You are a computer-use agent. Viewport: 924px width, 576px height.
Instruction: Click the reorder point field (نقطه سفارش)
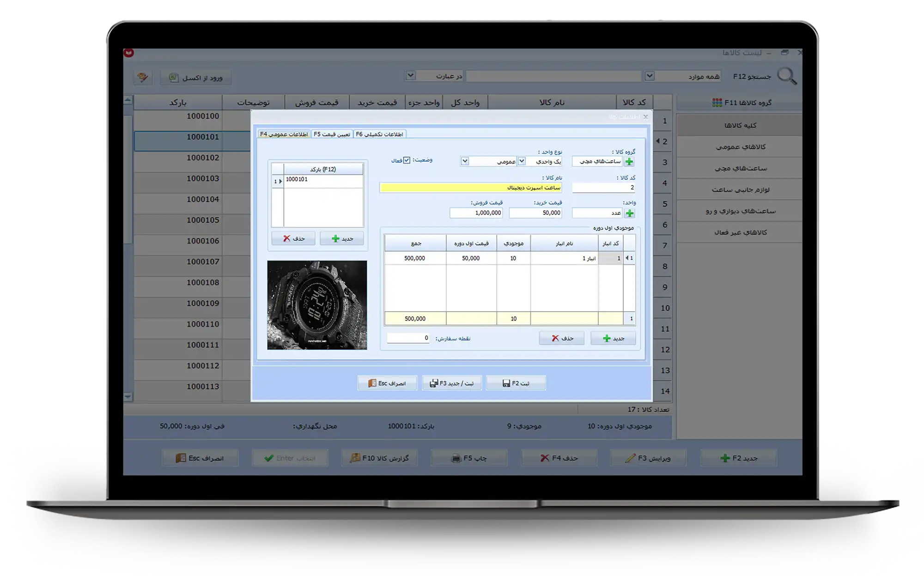pyautogui.click(x=408, y=338)
